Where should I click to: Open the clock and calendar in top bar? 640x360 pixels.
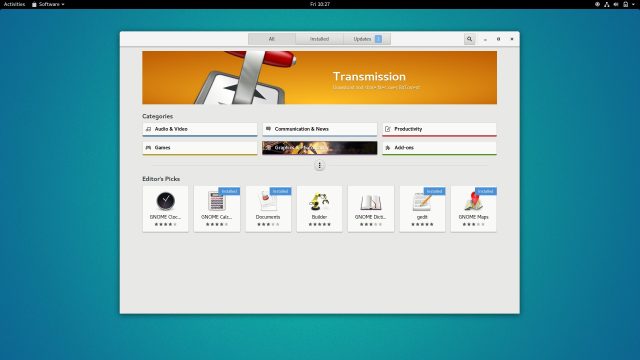320,4
